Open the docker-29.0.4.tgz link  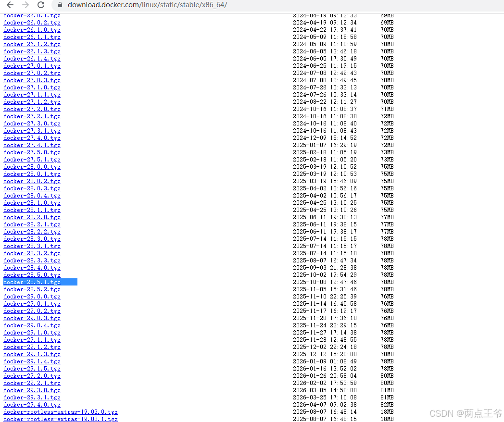[32, 325]
